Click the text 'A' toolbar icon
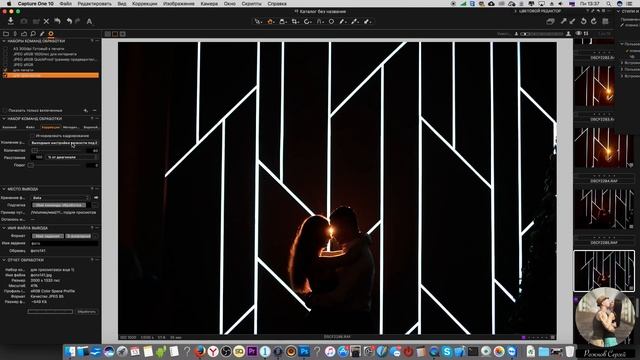Viewport: 640px width, 360px height. (89, 21)
